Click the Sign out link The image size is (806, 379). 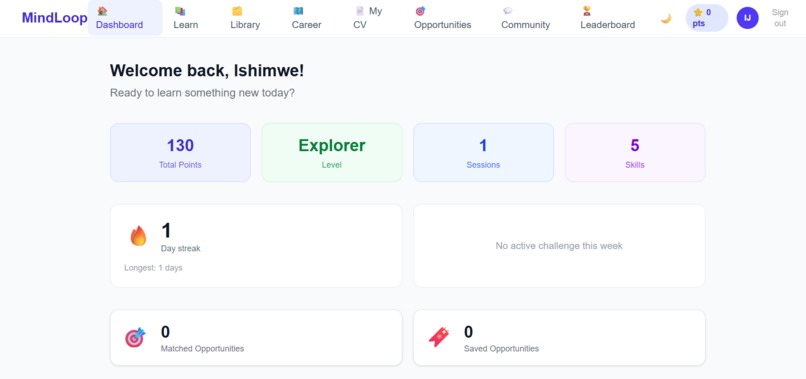(780, 18)
